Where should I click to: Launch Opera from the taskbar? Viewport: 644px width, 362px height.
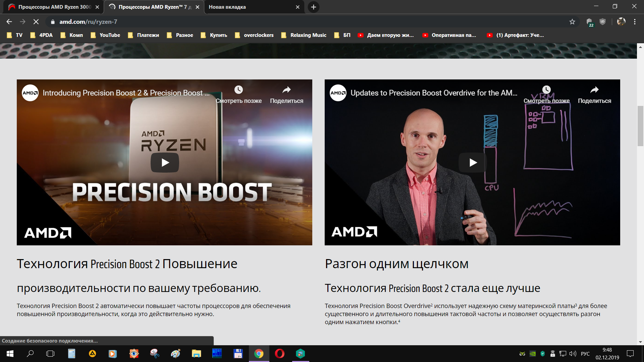pos(279,354)
